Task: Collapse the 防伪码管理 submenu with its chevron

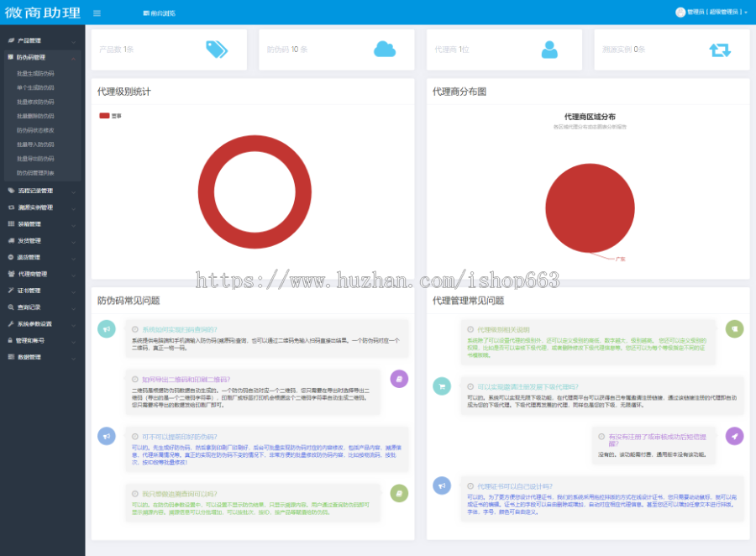Action: [73, 58]
